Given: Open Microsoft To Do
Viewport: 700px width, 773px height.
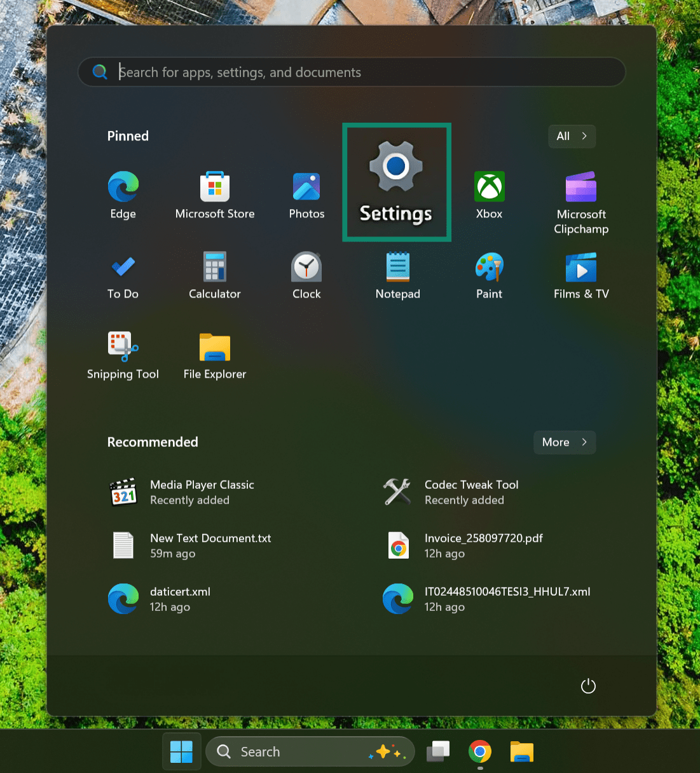Looking at the screenshot, I should pyautogui.click(x=123, y=273).
